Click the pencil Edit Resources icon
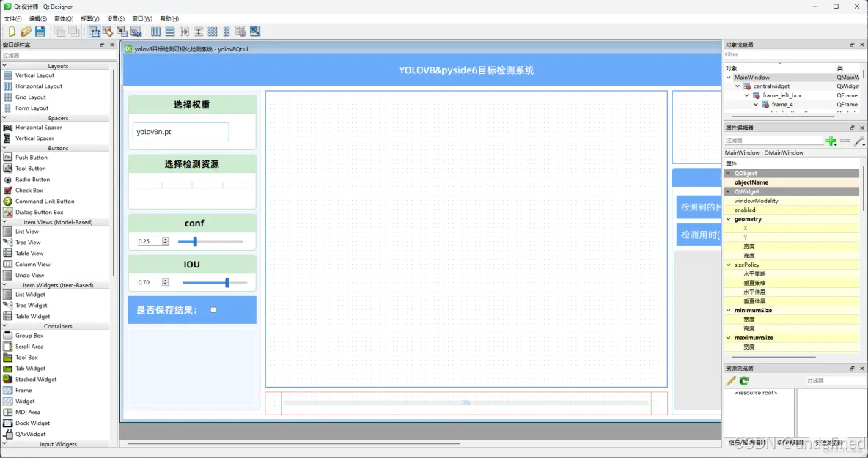This screenshot has width=868, height=458. pyautogui.click(x=731, y=380)
